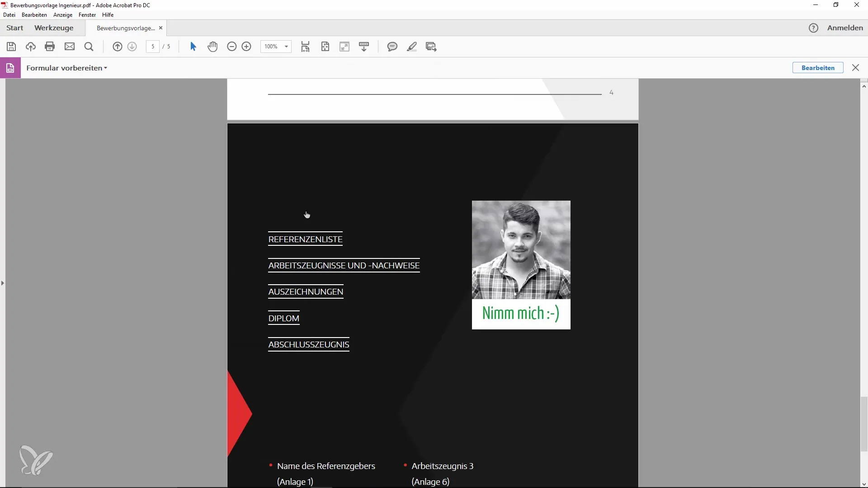Open the read mode keyboard icon

(x=364, y=47)
